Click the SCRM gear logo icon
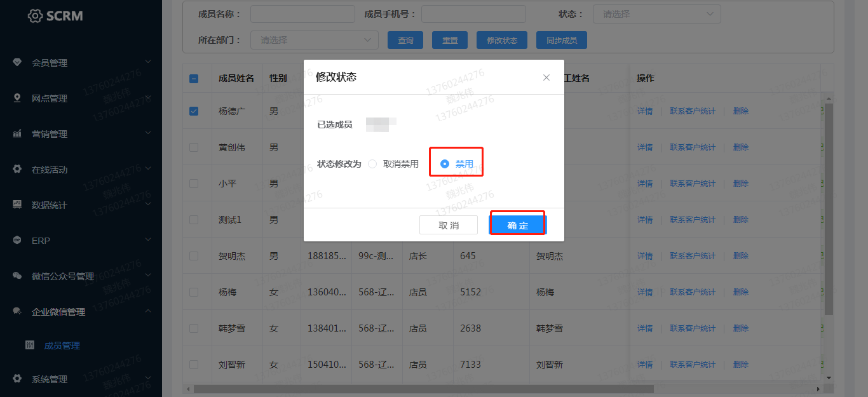The image size is (868, 397). tap(35, 16)
